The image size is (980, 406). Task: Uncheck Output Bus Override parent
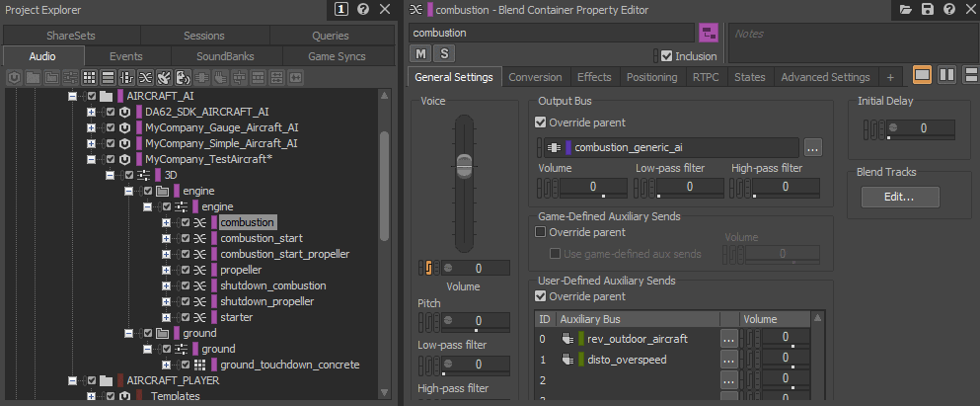pyautogui.click(x=540, y=122)
